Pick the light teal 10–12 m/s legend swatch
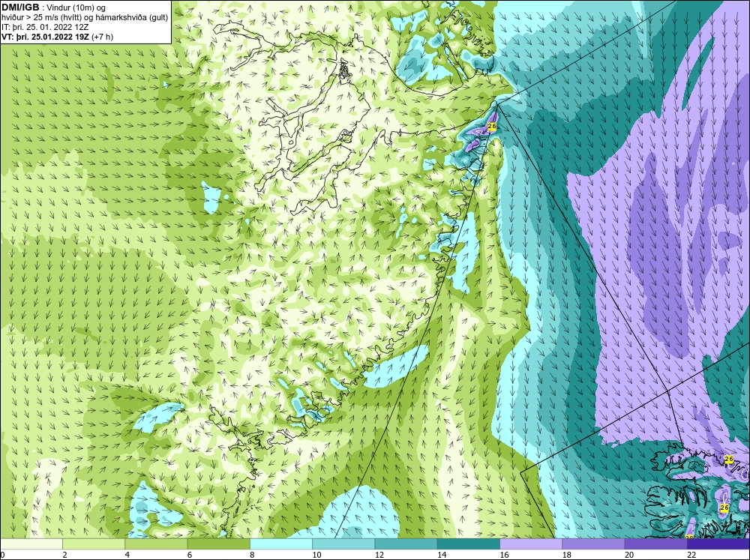The width and height of the screenshot is (750, 560). 343,544
